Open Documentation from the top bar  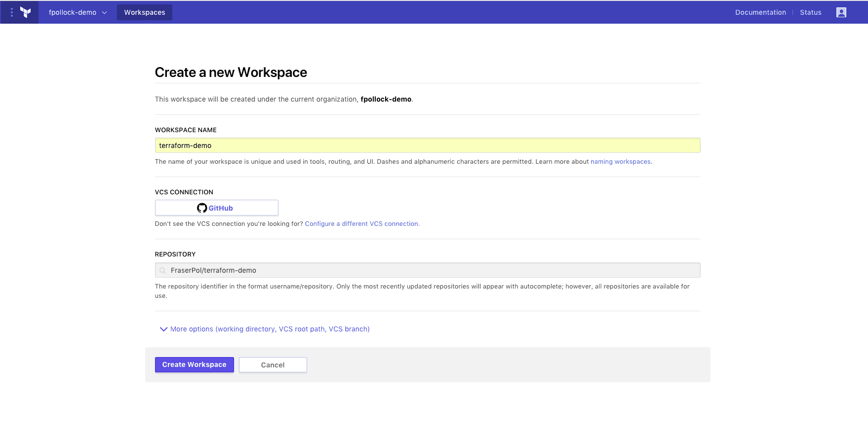point(760,12)
